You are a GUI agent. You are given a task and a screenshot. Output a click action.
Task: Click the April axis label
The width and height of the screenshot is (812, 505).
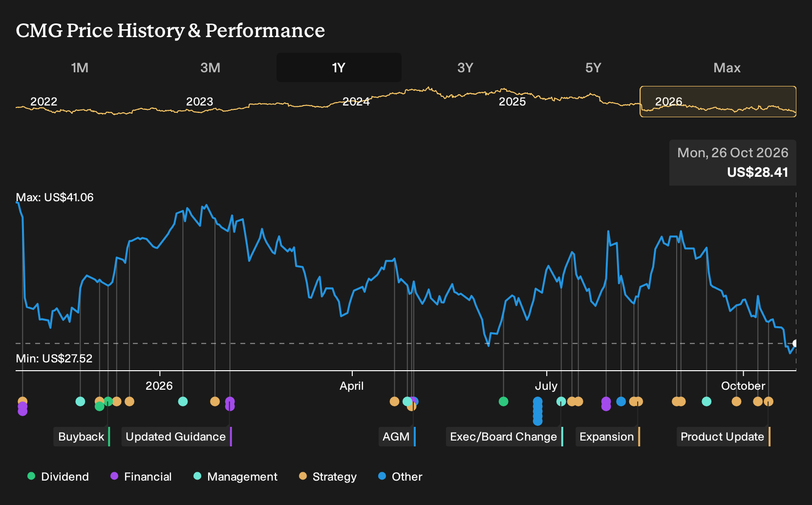tap(352, 386)
